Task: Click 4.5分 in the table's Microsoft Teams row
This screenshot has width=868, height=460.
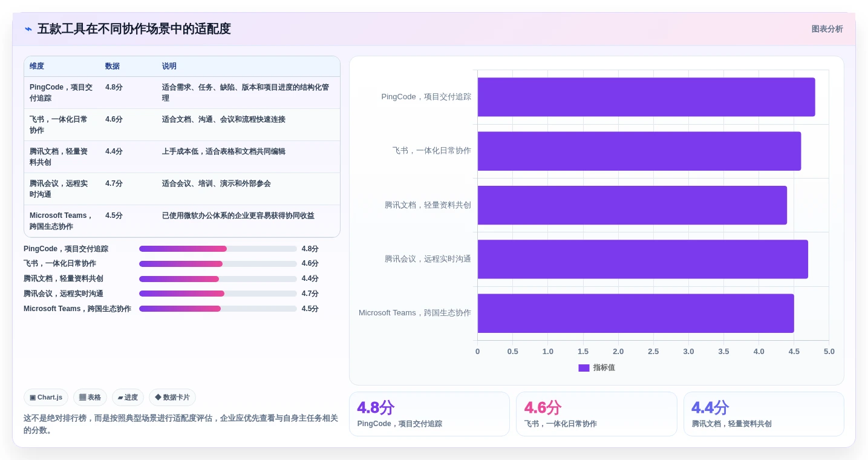Action: pyautogui.click(x=114, y=215)
